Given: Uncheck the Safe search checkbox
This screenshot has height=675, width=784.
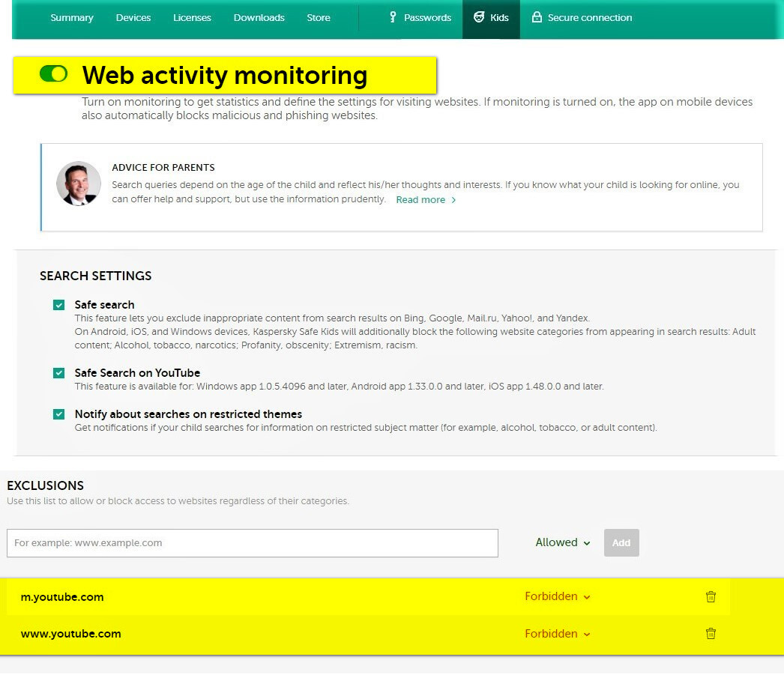Looking at the screenshot, I should click(59, 305).
